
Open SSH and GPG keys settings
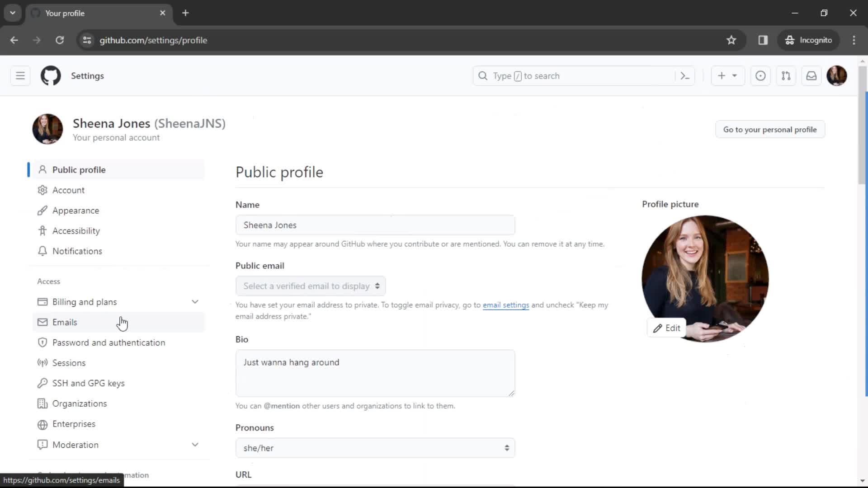pyautogui.click(x=118, y=383)
